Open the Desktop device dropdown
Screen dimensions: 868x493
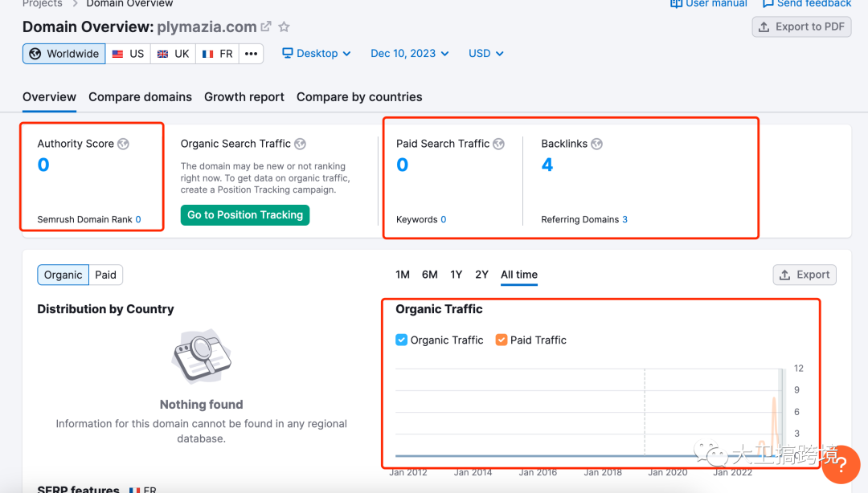click(x=317, y=54)
